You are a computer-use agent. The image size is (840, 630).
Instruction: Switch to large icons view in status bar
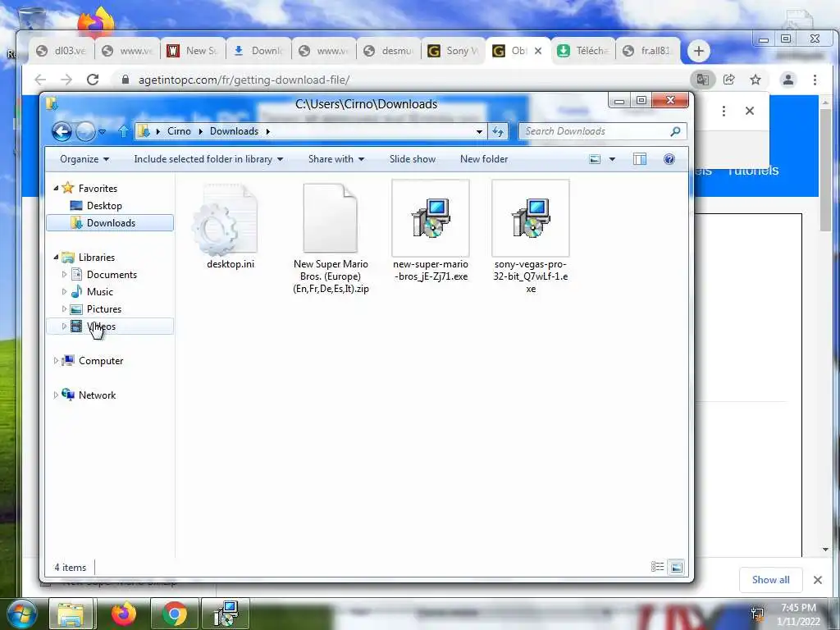pyautogui.click(x=677, y=567)
